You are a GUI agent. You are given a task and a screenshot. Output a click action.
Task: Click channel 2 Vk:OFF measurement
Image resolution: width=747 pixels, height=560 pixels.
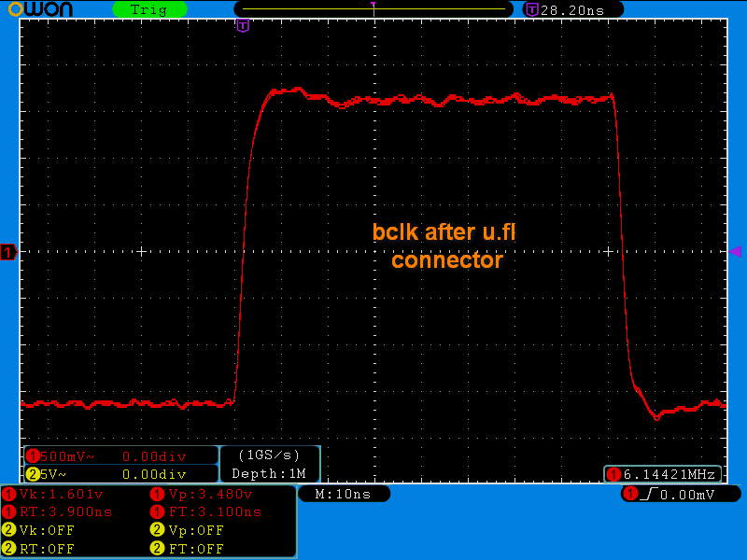point(47,530)
